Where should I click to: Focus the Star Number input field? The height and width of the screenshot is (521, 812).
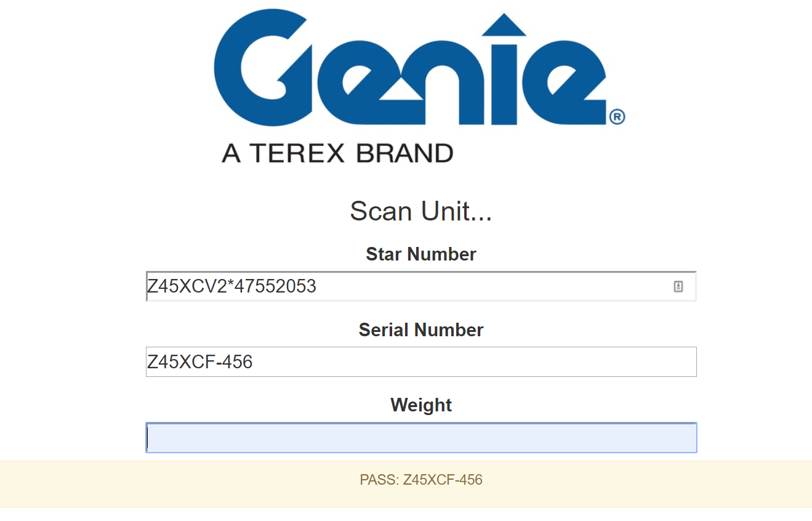coord(421,286)
